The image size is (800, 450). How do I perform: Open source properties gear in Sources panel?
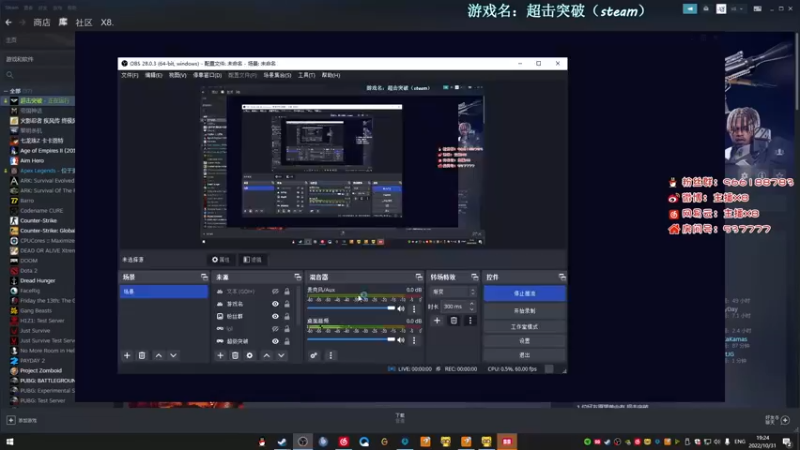[249, 355]
